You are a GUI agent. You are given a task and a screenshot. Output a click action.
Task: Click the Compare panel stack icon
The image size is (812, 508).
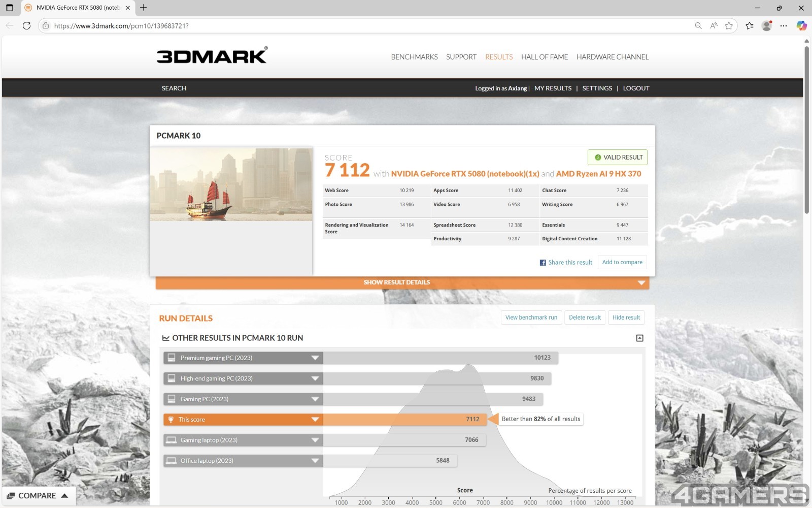11,496
